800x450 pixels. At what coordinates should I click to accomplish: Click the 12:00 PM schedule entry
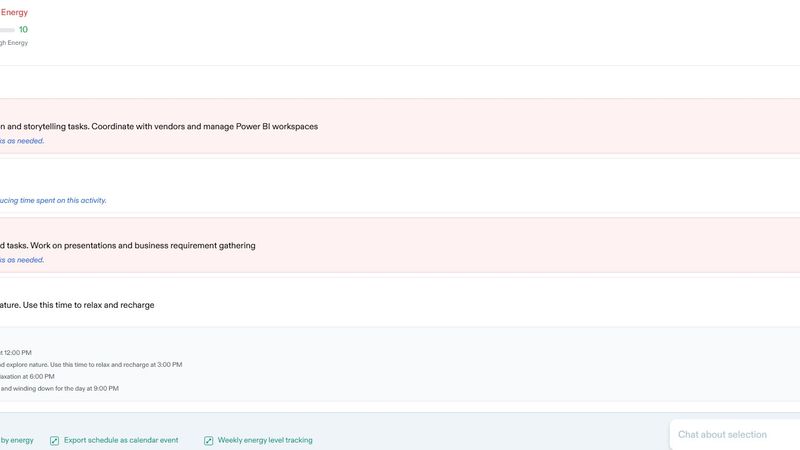click(16, 353)
